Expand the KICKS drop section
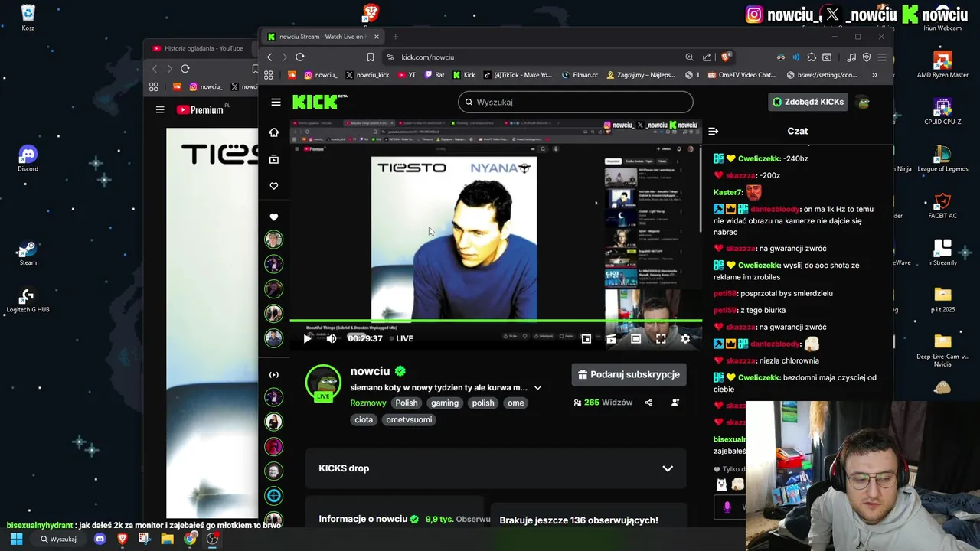The width and height of the screenshot is (980, 551). pyautogui.click(x=668, y=468)
